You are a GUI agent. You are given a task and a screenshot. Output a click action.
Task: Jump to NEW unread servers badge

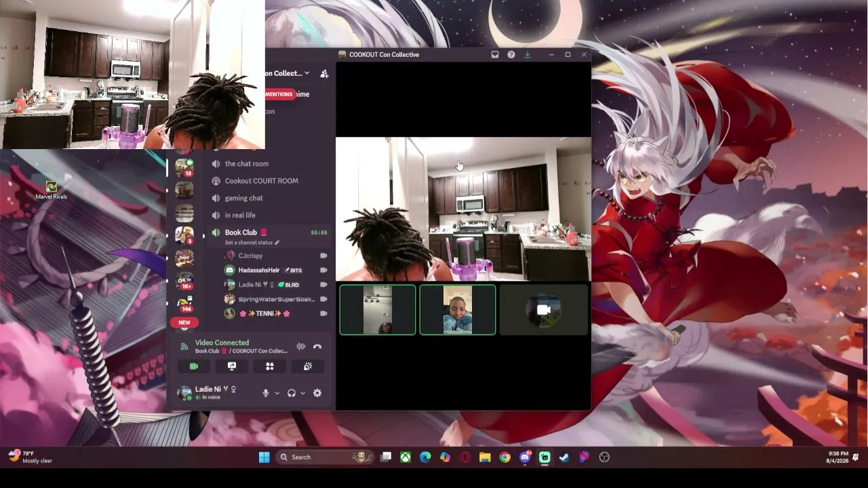[184, 323]
